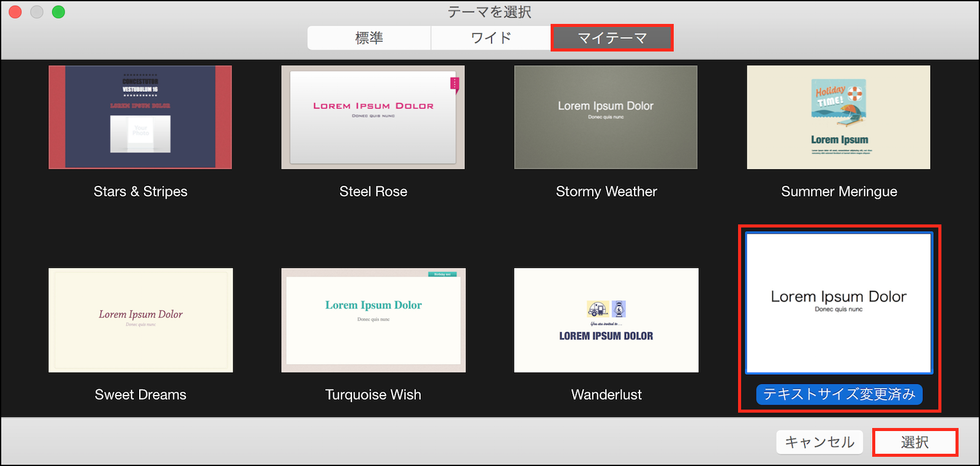The image size is (980, 466).
Task: Click the Turquoise Wish label
Action: [x=373, y=394]
